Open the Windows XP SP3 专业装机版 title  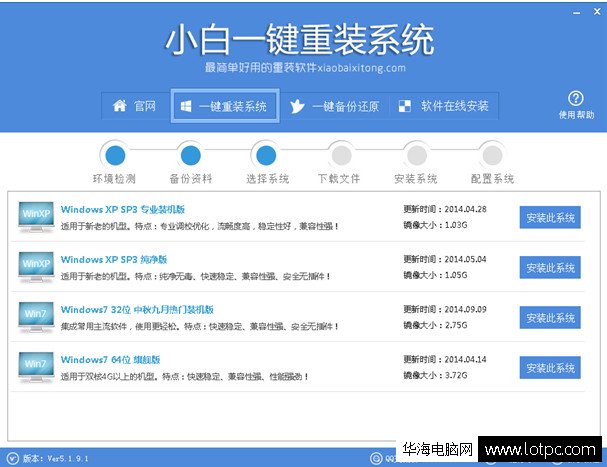(123, 209)
